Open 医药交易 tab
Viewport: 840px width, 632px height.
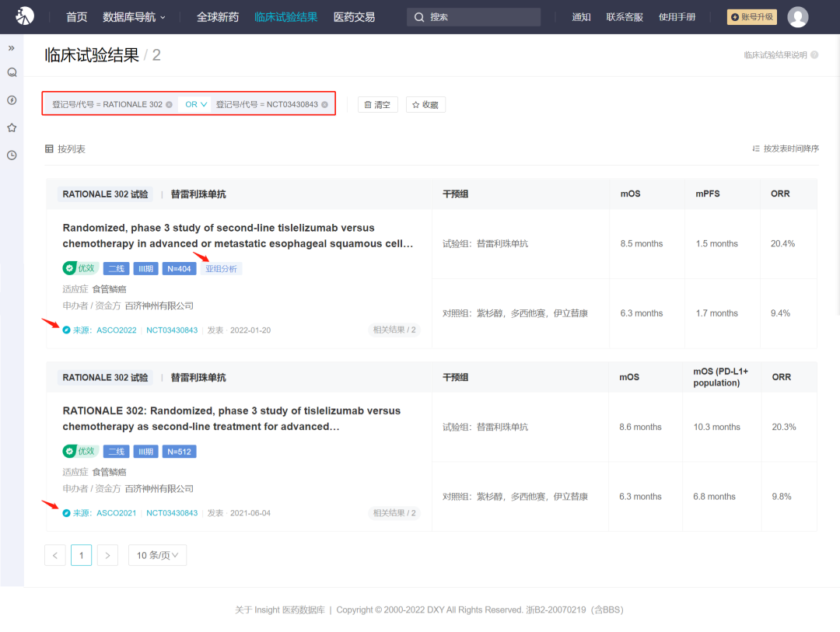[354, 17]
